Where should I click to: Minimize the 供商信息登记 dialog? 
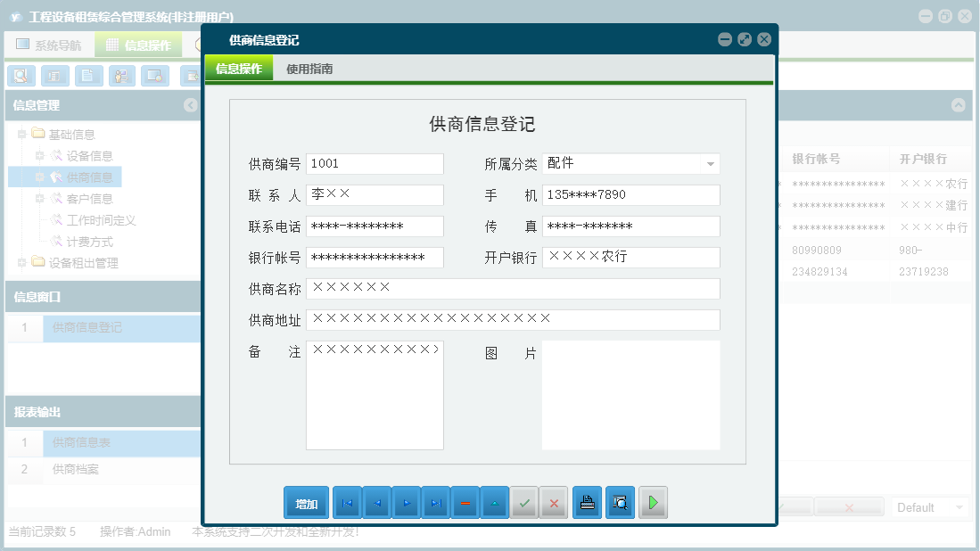[725, 39]
